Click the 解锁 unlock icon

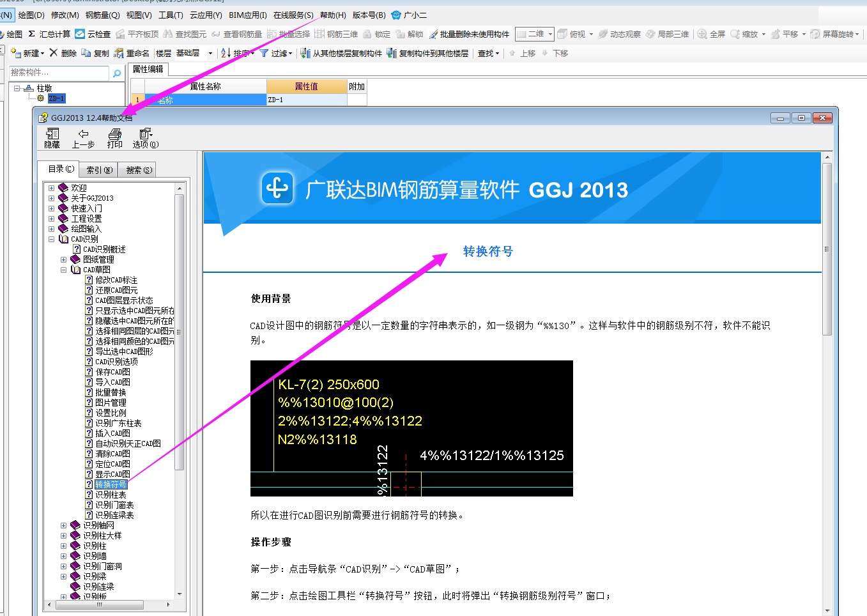pos(400,34)
